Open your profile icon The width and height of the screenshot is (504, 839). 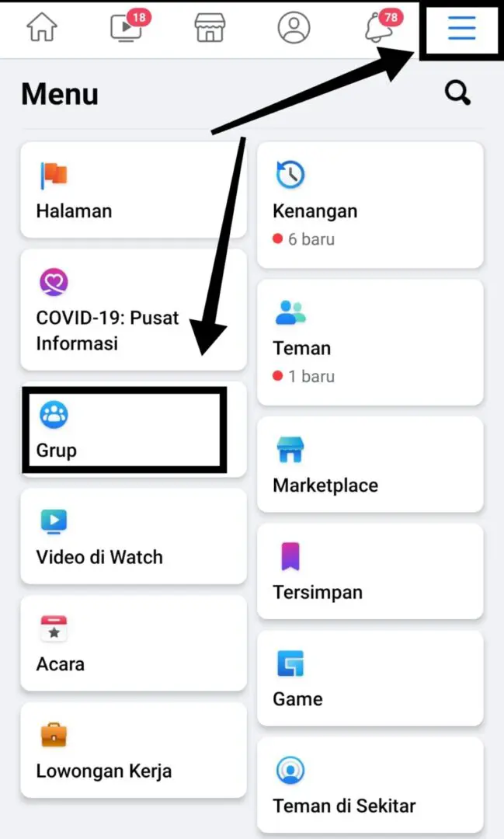coord(294,28)
